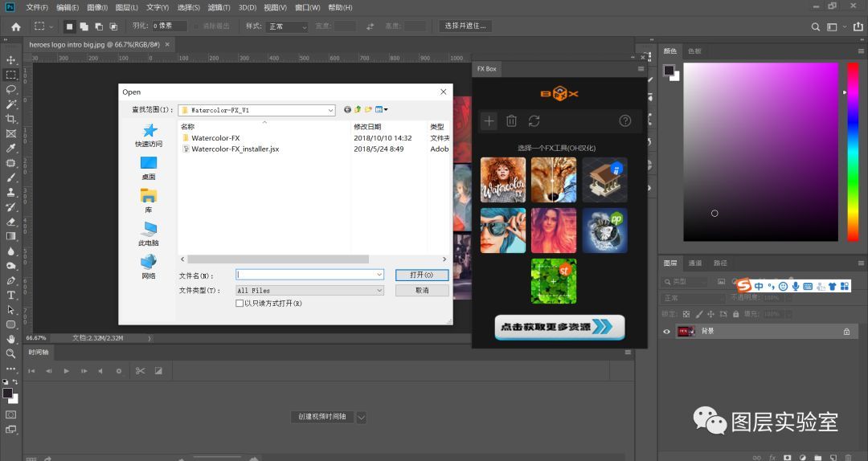Expand the 创建视频时间轴 dropdown arrow
This screenshot has width=868, height=461.
[361, 417]
